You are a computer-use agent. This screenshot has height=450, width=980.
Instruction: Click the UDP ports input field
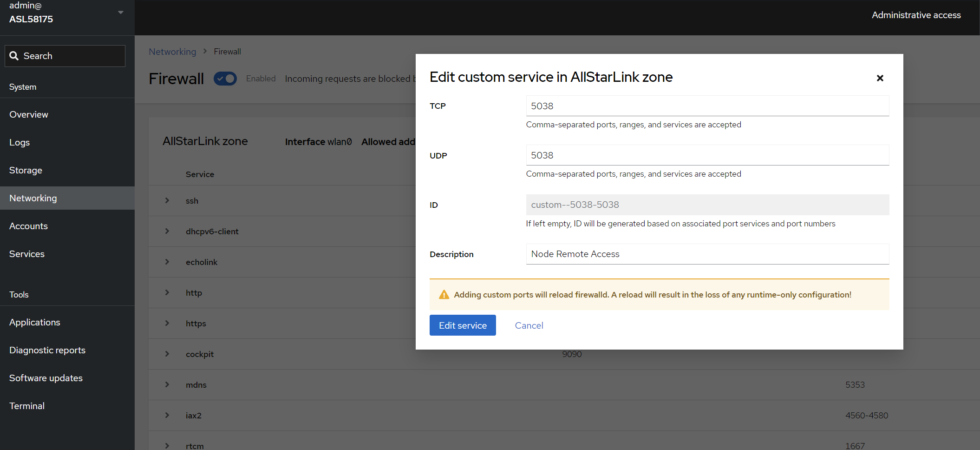click(707, 155)
